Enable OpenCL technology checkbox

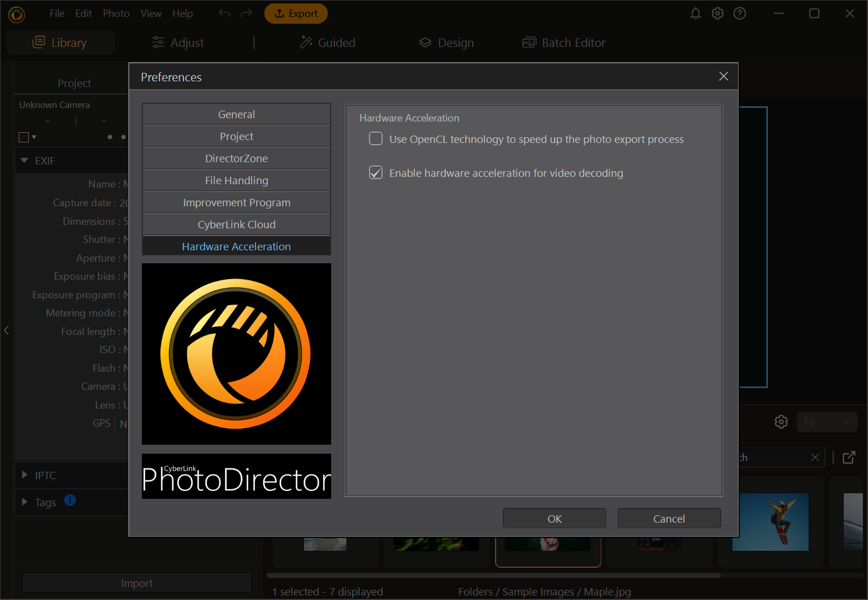click(376, 139)
